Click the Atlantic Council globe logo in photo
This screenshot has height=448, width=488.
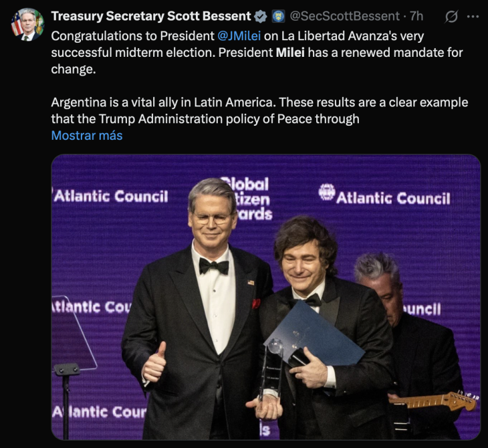pyautogui.click(x=326, y=193)
